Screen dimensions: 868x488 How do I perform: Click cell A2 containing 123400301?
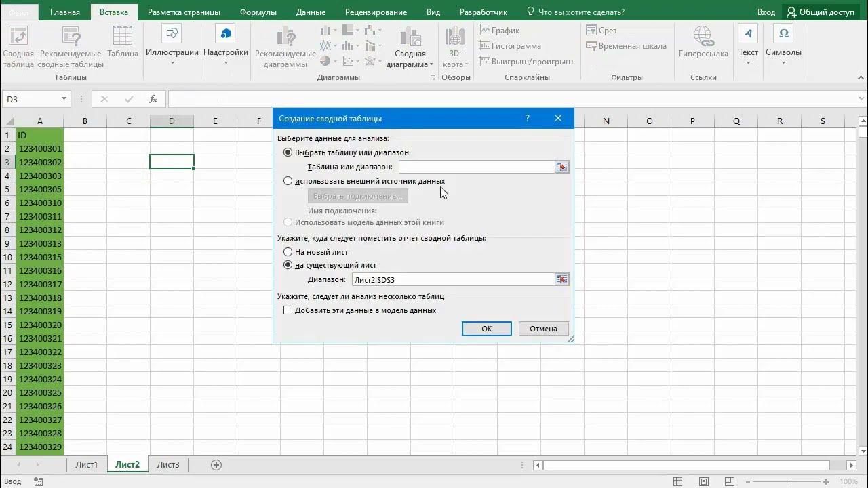click(x=40, y=148)
